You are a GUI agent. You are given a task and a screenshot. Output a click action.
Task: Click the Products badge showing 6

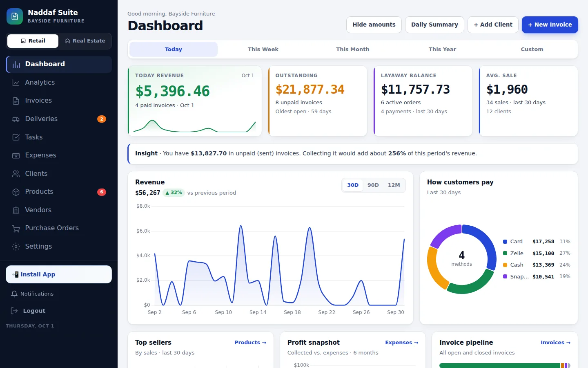(x=102, y=192)
